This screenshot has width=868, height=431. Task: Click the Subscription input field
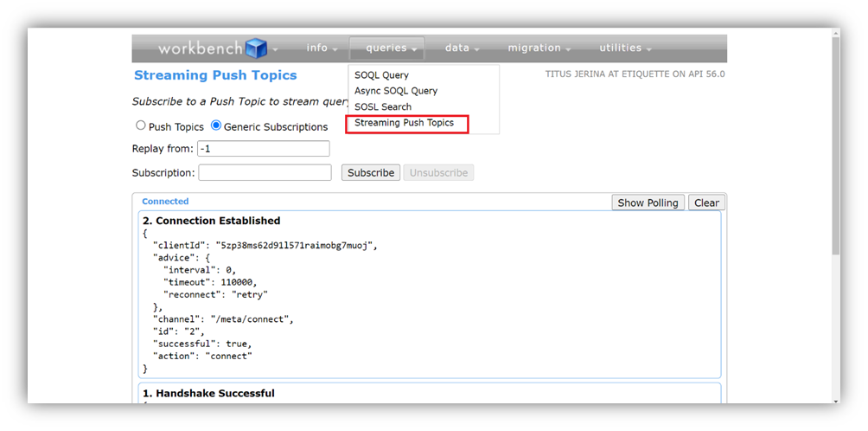265,173
